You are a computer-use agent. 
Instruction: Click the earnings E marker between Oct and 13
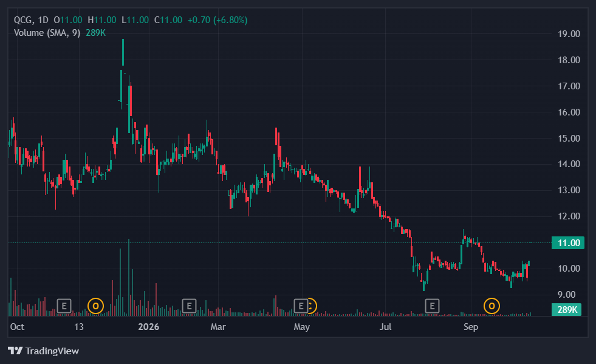[x=64, y=306]
